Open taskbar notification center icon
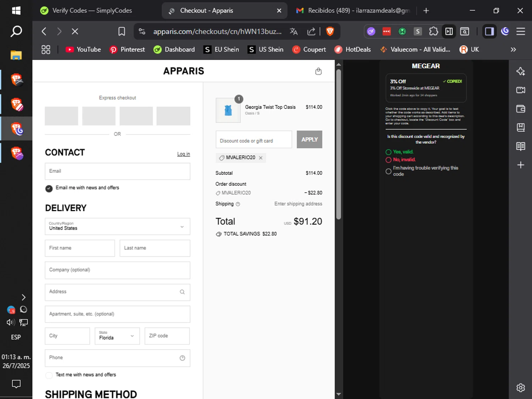 tap(16, 384)
